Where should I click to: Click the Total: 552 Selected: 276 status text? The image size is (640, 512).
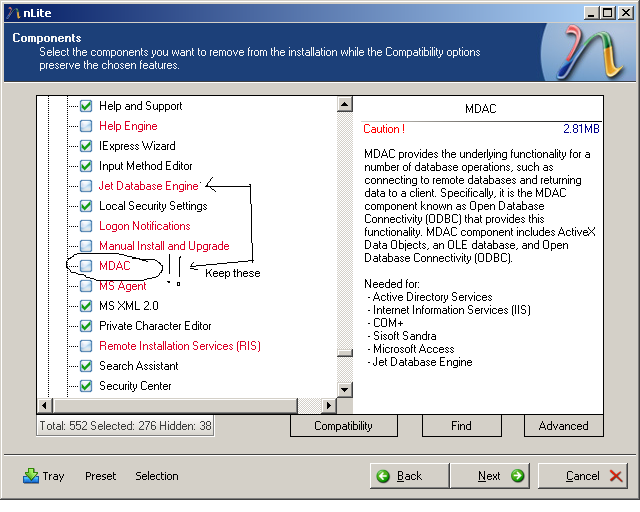(125, 426)
